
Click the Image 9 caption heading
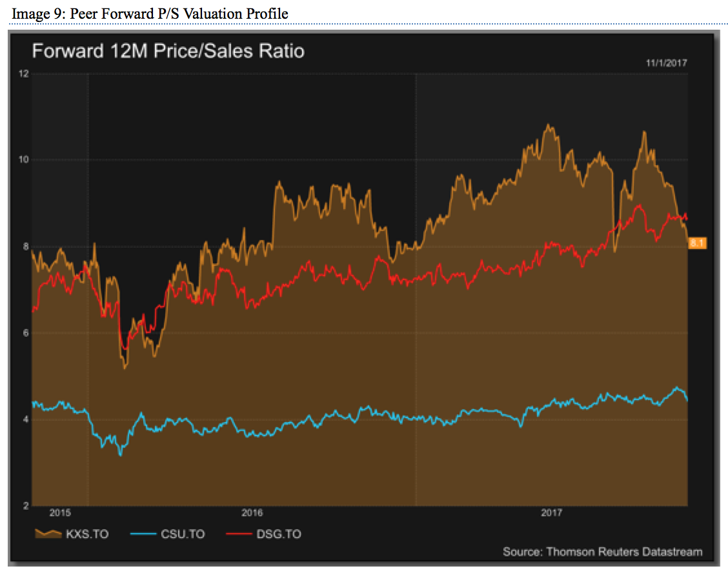click(x=150, y=13)
